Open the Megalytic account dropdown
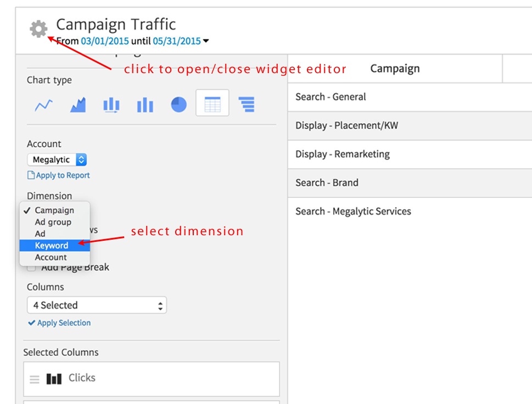532x404 pixels. click(55, 159)
